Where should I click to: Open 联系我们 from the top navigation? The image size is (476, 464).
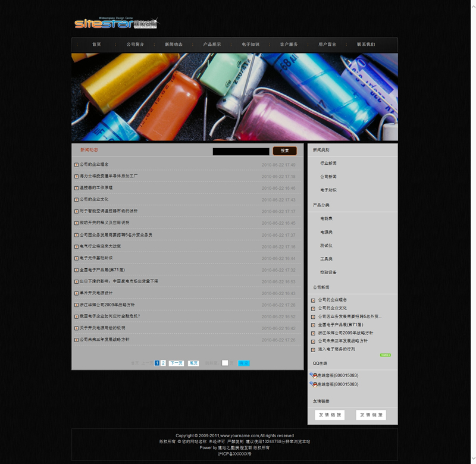coord(366,45)
